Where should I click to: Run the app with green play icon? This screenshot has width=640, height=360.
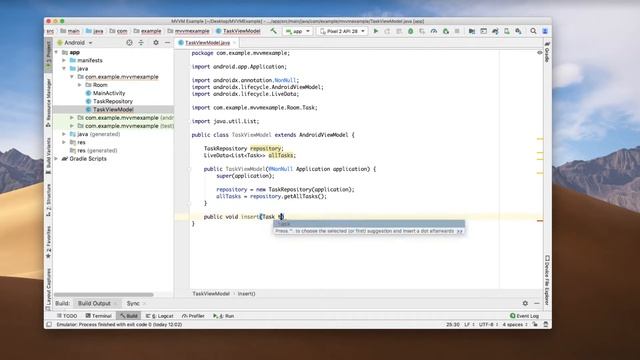[x=376, y=31]
